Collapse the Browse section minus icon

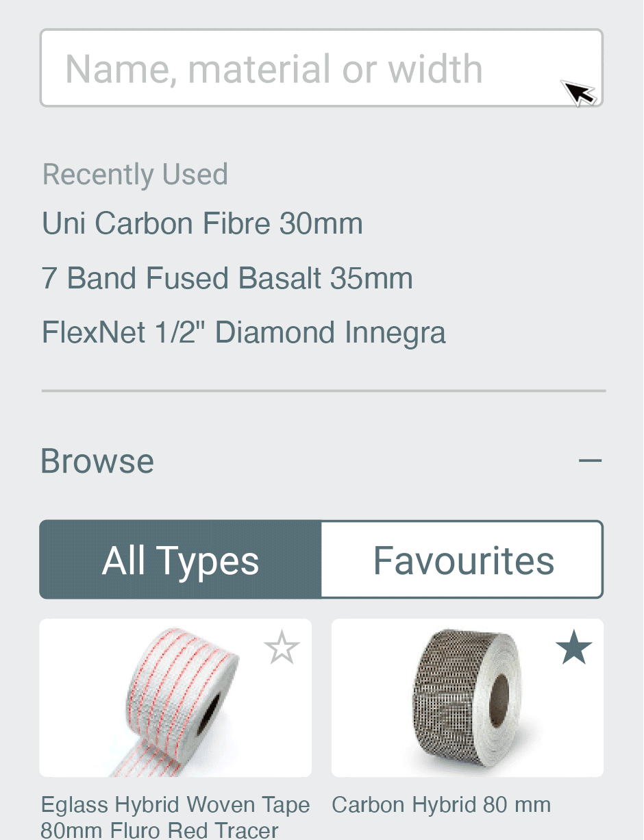pyautogui.click(x=590, y=460)
